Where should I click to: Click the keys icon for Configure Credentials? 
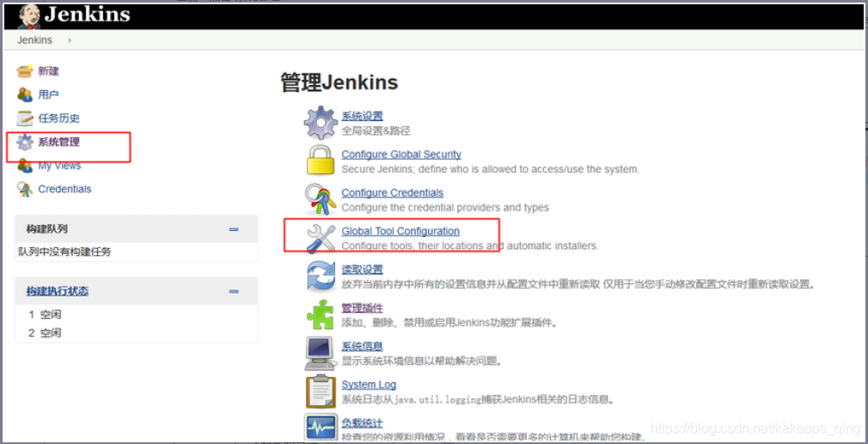321,199
